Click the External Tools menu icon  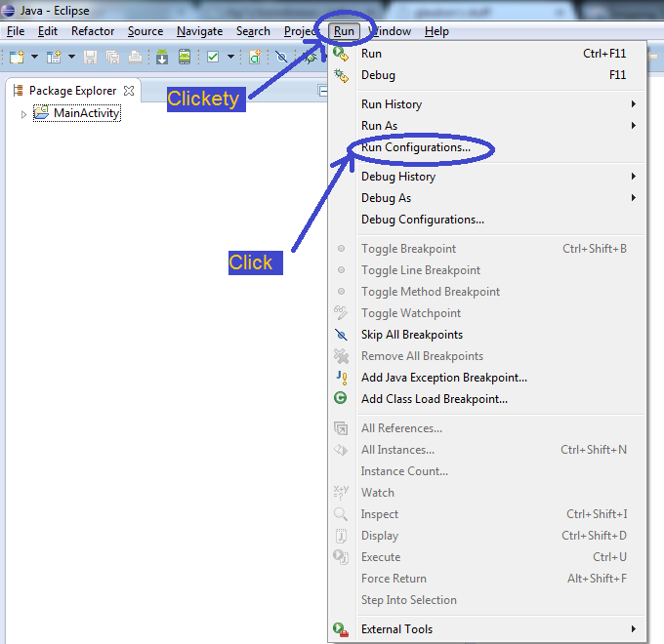pos(341,629)
